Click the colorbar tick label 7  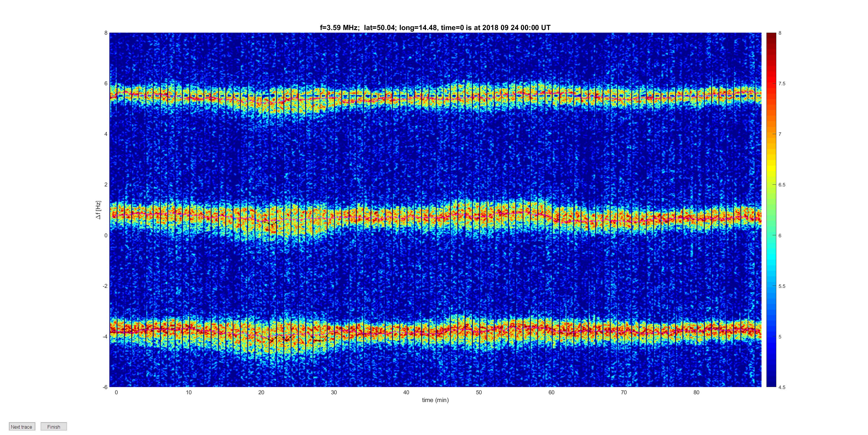(x=780, y=134)
